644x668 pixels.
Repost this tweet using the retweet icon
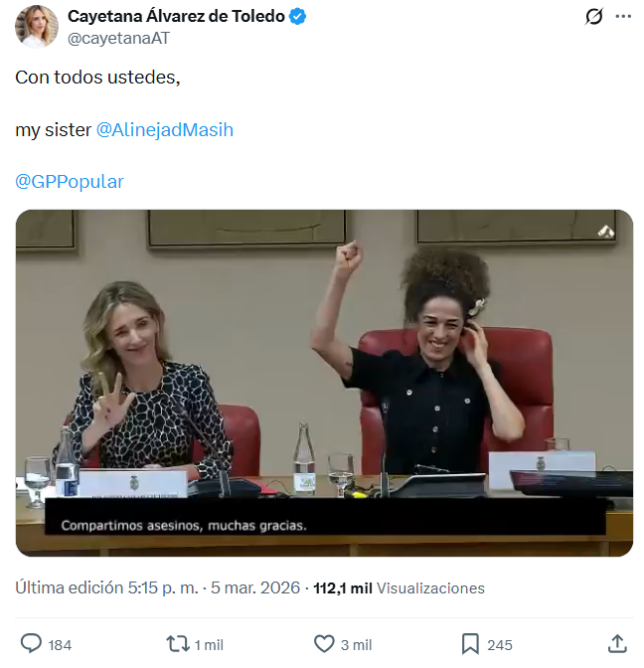point(177,644)
